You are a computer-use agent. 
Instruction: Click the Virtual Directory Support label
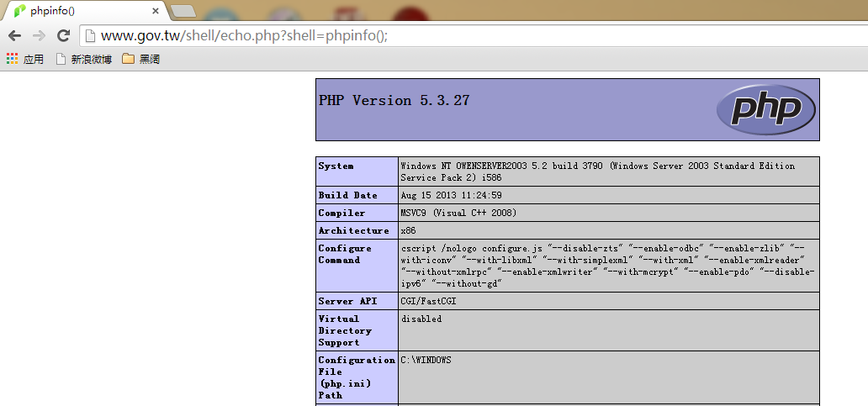pos(345,331)
